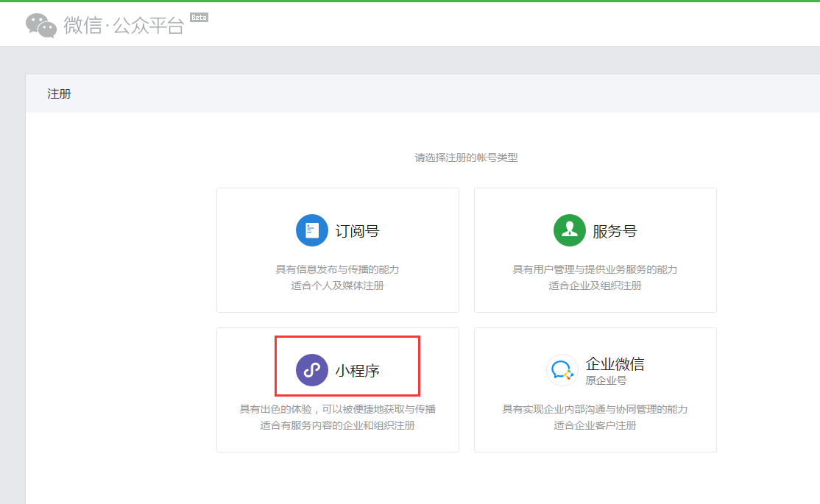The width and height of the screenshot is (820, 504).
Task: Click the 请选择注册的帐号类型 prompt text
Action: coord(466,157)
